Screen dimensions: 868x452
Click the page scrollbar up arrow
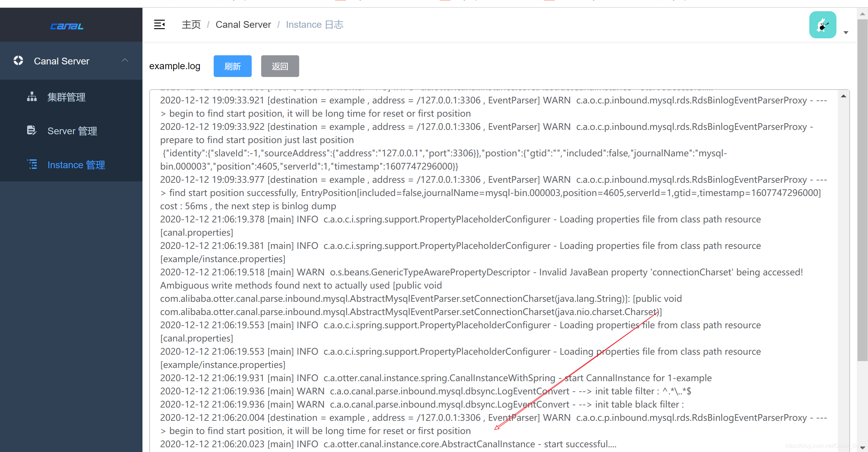click(863, 14)
